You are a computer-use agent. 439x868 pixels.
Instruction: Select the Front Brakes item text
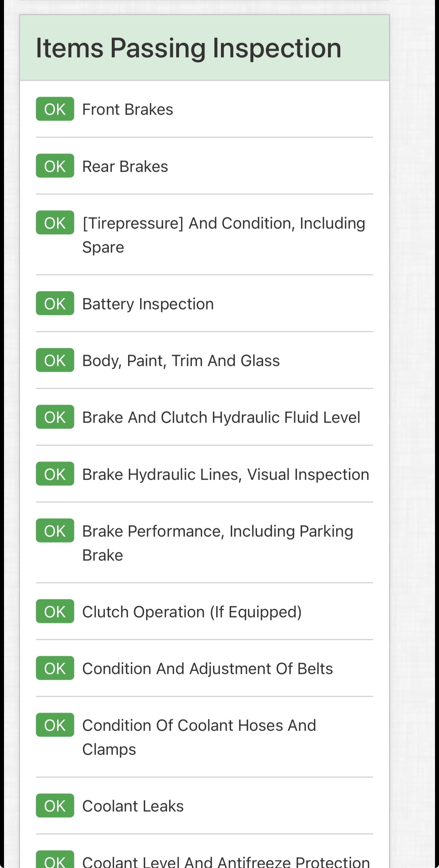[128, 109]
